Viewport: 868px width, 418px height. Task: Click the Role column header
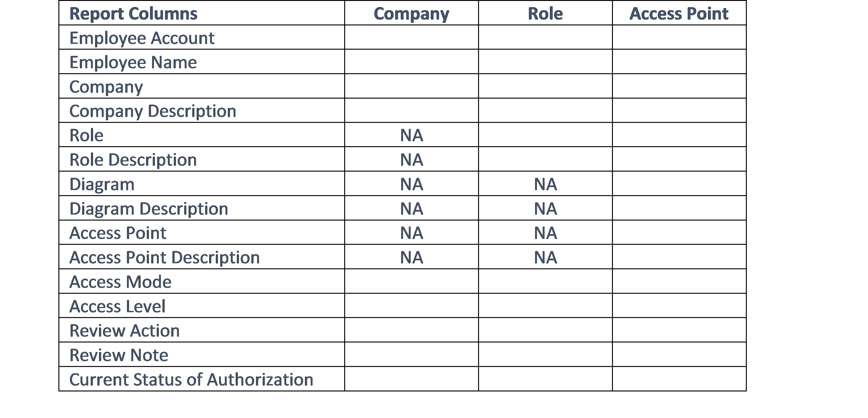[x=545, y=14]
